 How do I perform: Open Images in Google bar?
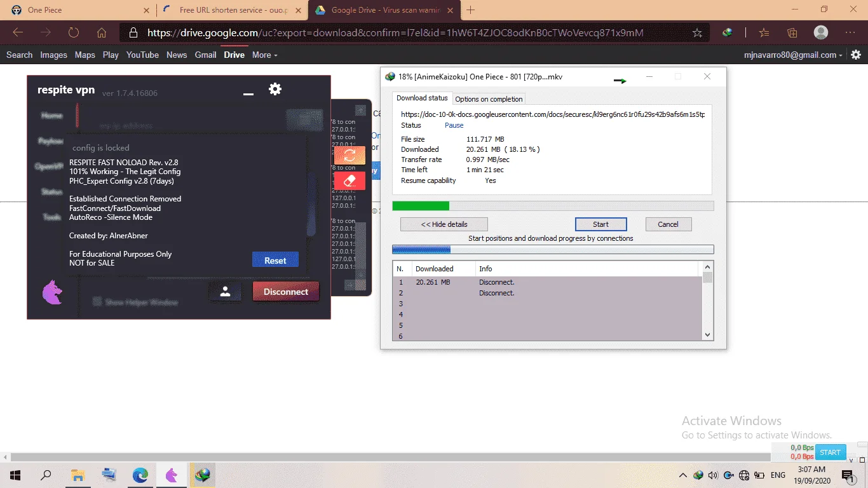[x=53, y=55]
